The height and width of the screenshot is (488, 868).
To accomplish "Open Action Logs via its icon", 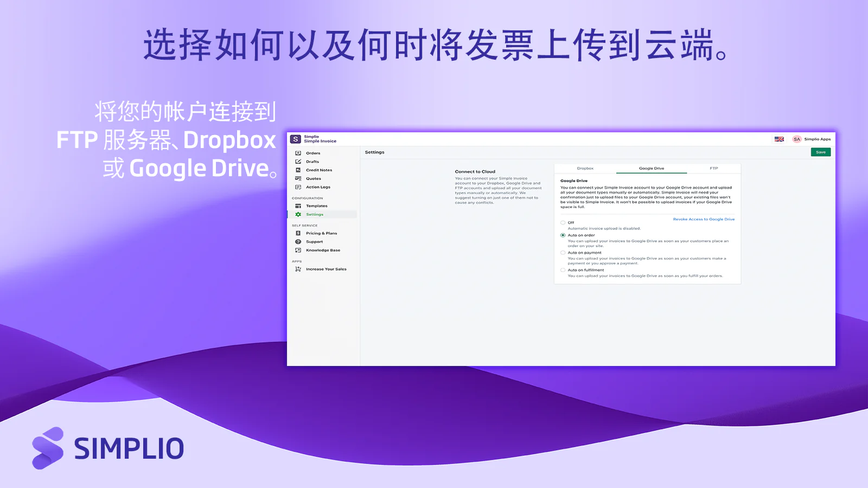I will click(x=298, y=187).
